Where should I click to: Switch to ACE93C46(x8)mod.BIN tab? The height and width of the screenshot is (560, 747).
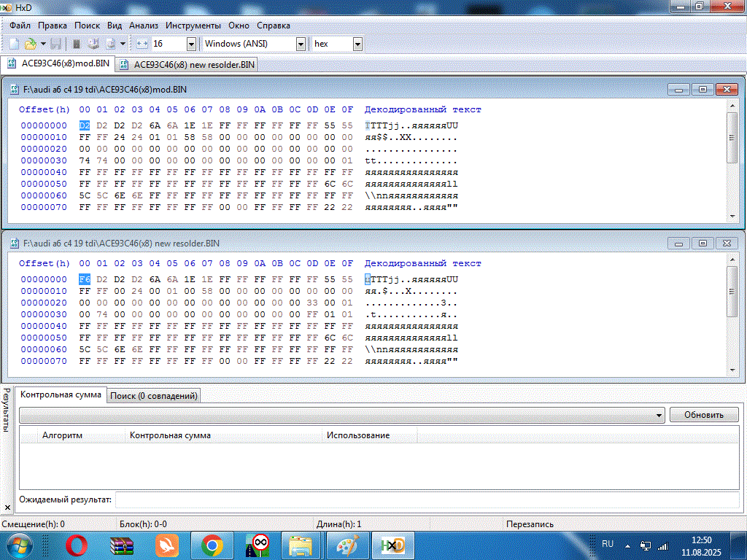[58, 63]
